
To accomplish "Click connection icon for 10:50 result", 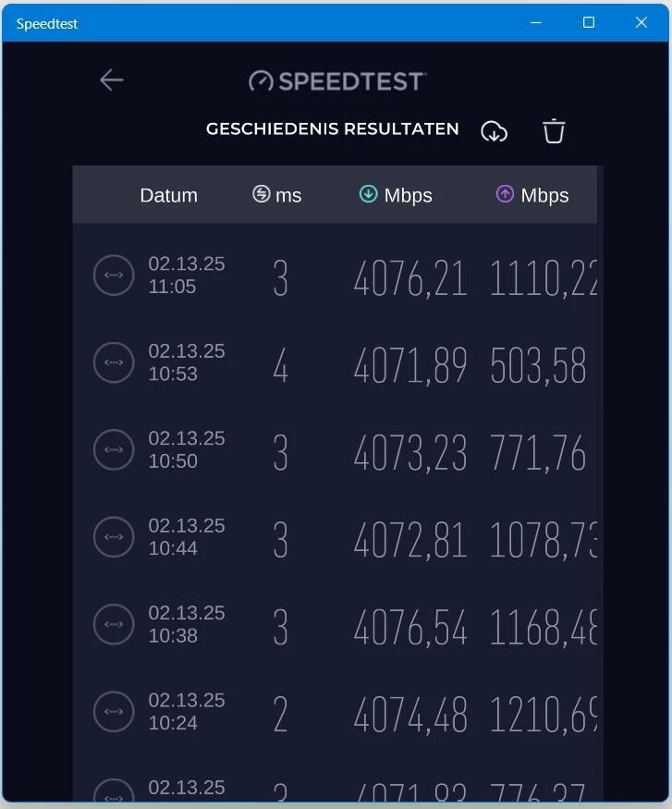I will point(114,449).
